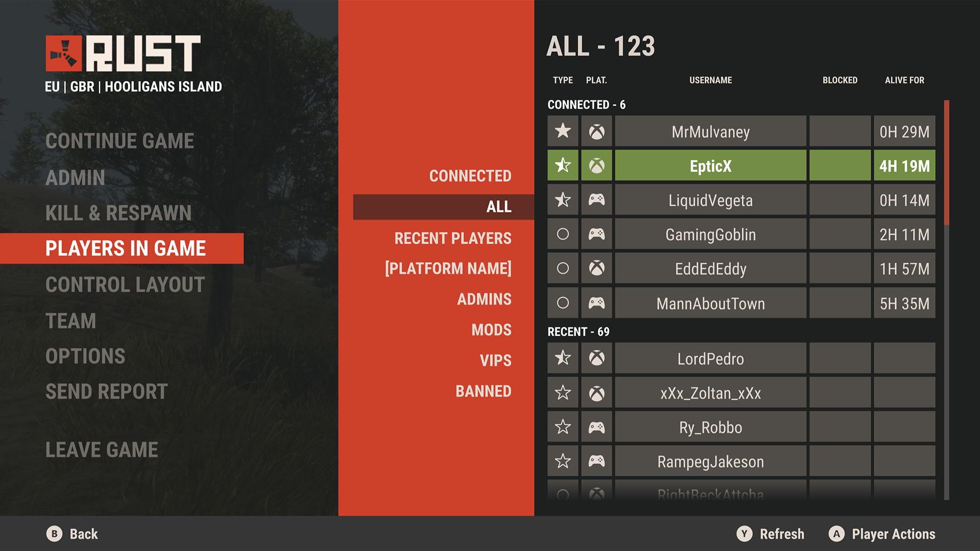The width and height of the screenshot is (980, 551).
Task: Toggle the circle radio button for MannAboutTown
Action: (563, 304)
